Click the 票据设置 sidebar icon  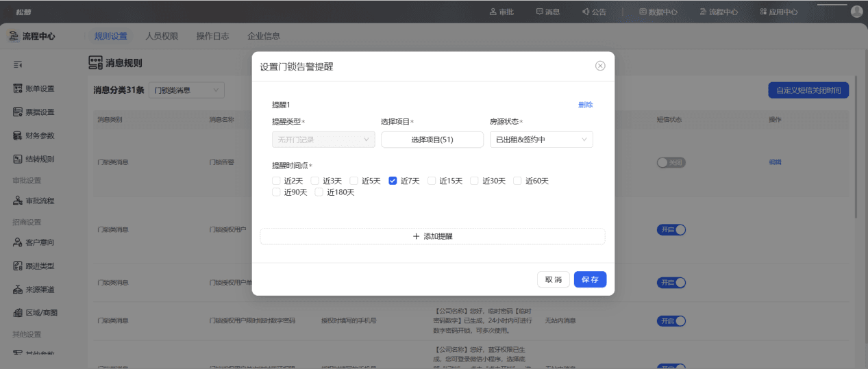click(18, 112)
